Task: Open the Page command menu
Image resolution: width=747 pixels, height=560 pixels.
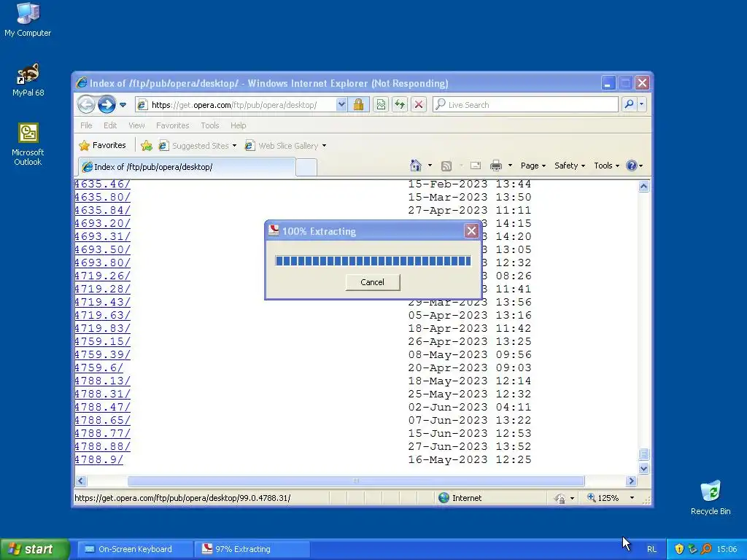Action: 533,166
